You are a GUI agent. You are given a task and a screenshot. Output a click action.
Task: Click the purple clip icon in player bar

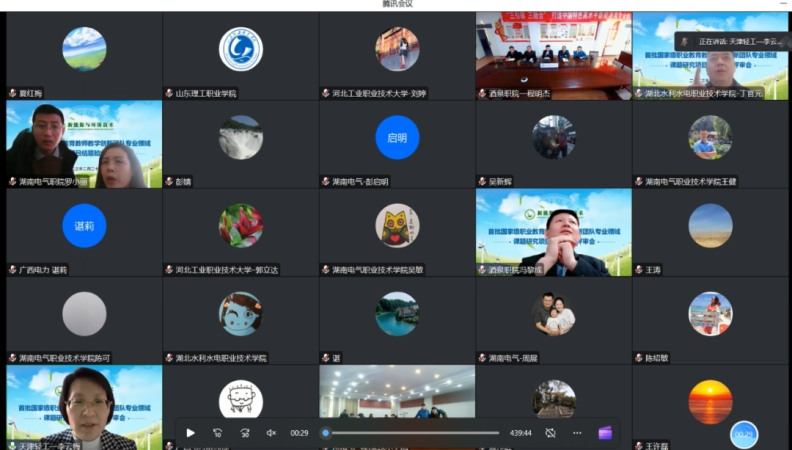(604, 433)
